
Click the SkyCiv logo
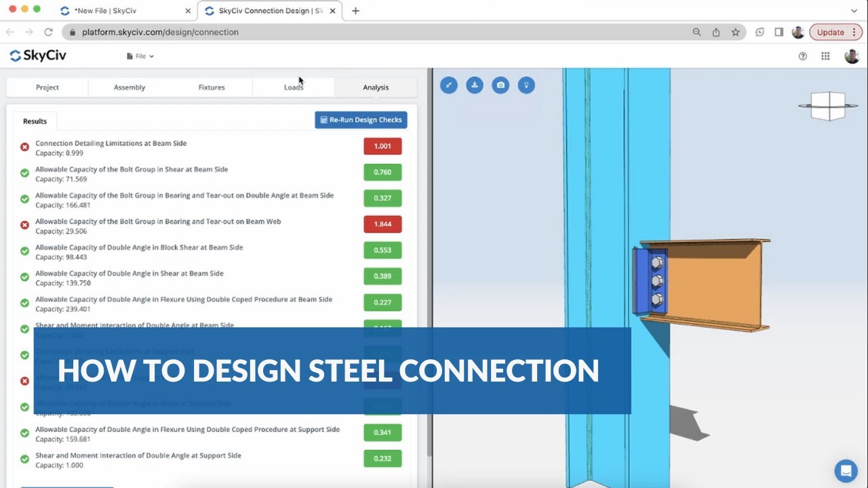(38, 56)
